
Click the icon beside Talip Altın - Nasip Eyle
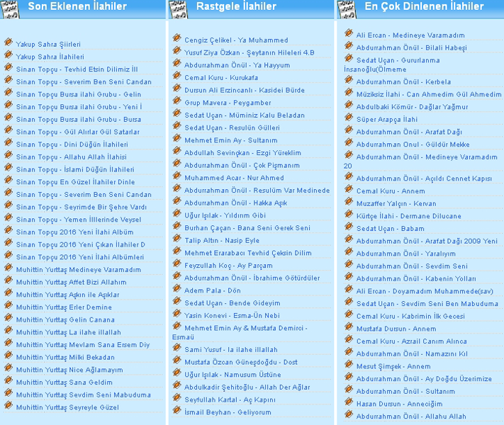click(177, 238)
